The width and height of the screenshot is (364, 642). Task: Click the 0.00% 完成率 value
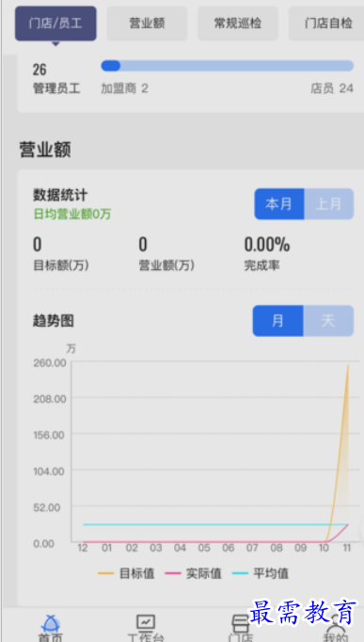[x=267, y=245]
